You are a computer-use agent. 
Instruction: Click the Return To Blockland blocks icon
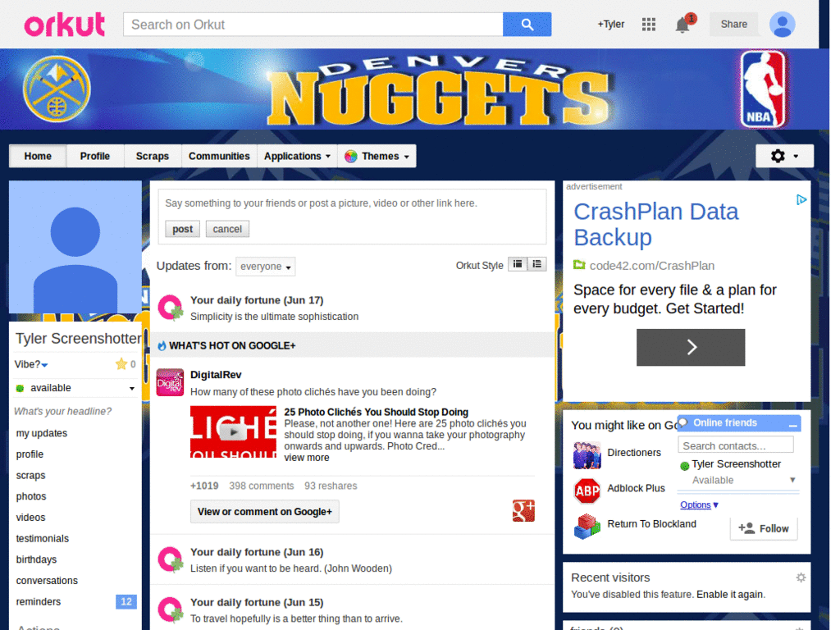pyautogui.click(x=587, y=526)
